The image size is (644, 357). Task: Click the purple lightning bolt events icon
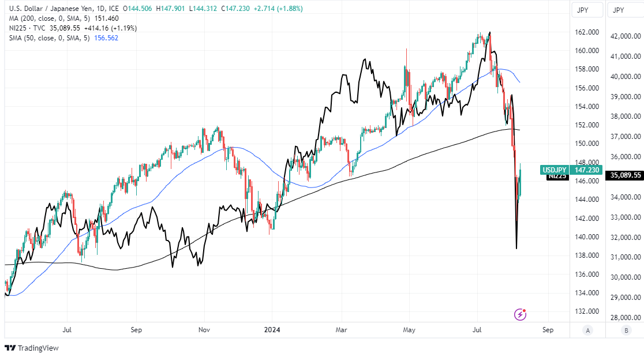coord(521,314)
